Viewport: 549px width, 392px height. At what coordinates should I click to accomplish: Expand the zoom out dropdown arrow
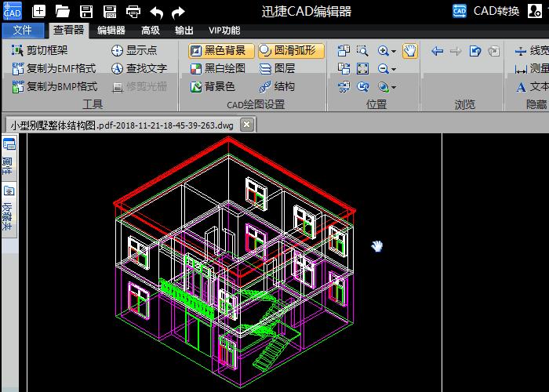(393, 69)
